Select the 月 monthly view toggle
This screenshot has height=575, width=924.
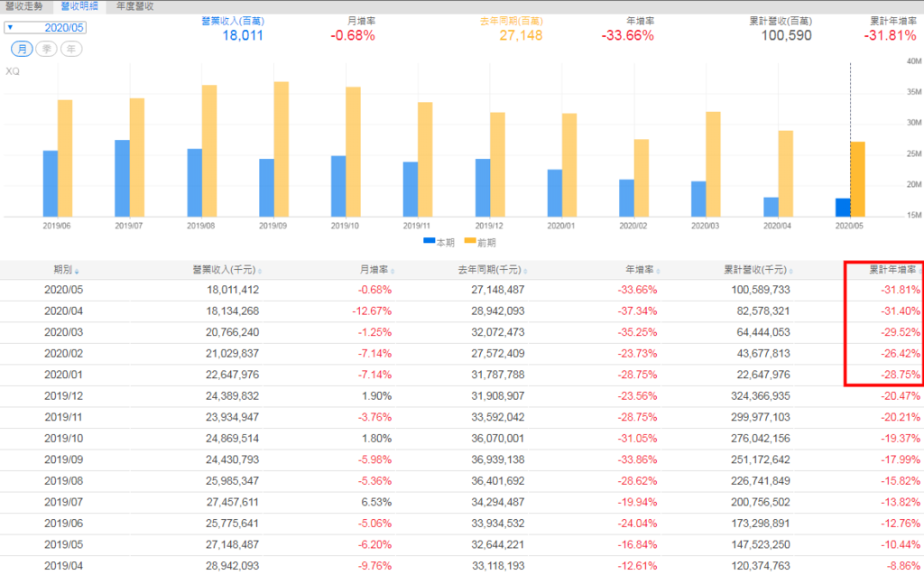(22, 49)
